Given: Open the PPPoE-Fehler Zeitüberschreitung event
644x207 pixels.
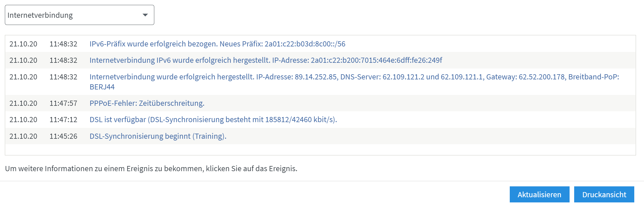Looking at the screenshot, I should [147, 103].
